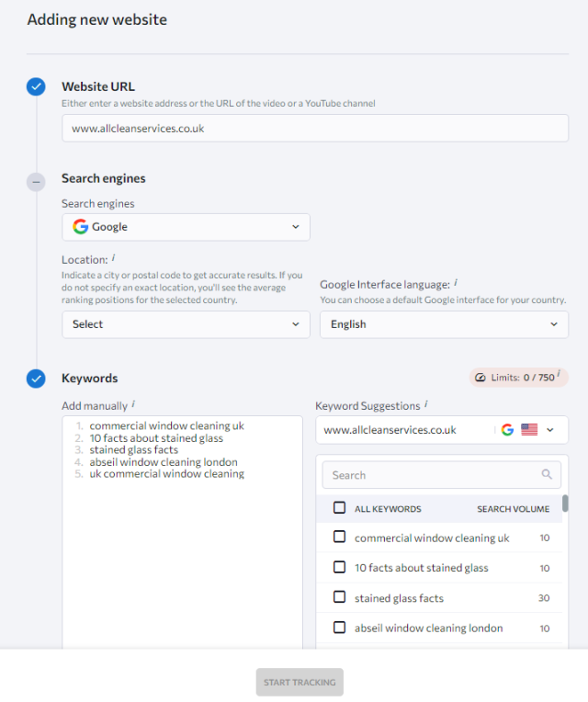
Task: Click the Website URL step checkmark icon
Action: tap(36, 87)
